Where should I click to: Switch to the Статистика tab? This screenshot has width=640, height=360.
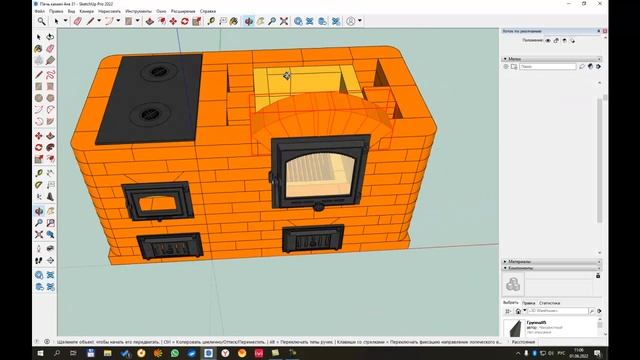click(x=549, y=303)
